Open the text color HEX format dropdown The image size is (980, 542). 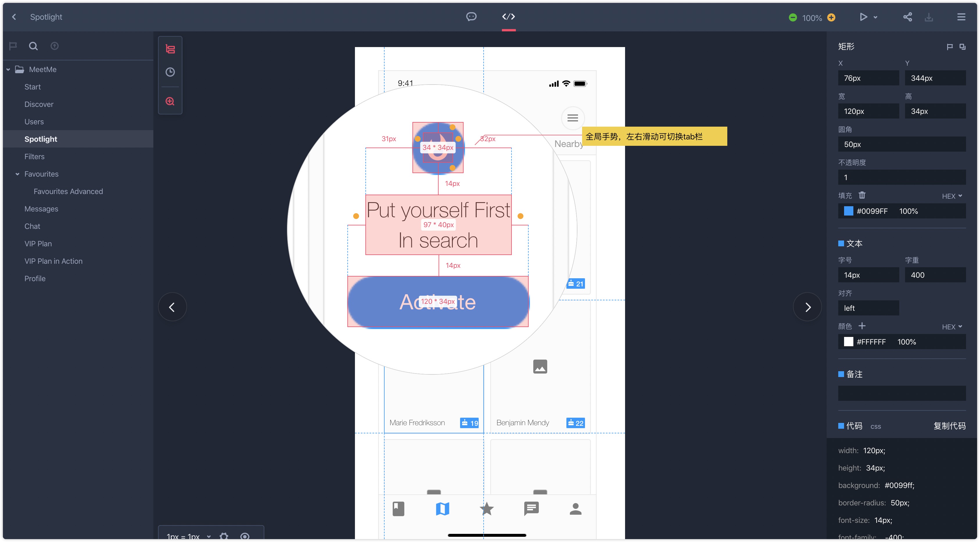[952, 327]
